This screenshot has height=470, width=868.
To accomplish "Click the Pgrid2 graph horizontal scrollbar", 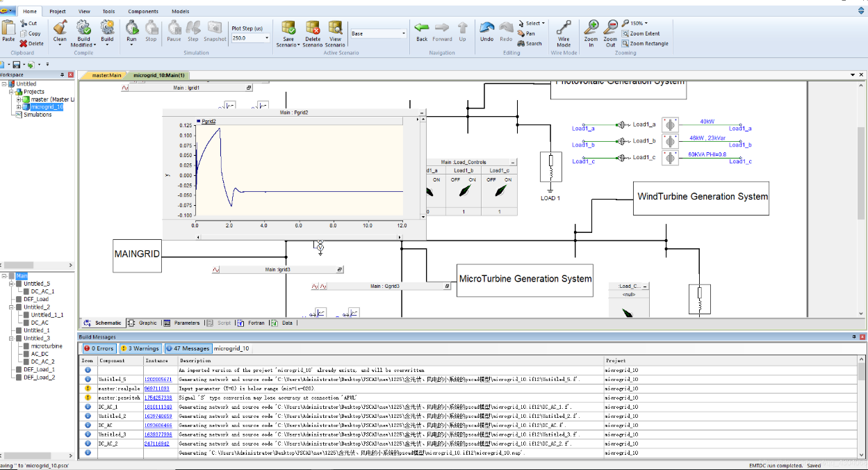I will tap(300, 237).
